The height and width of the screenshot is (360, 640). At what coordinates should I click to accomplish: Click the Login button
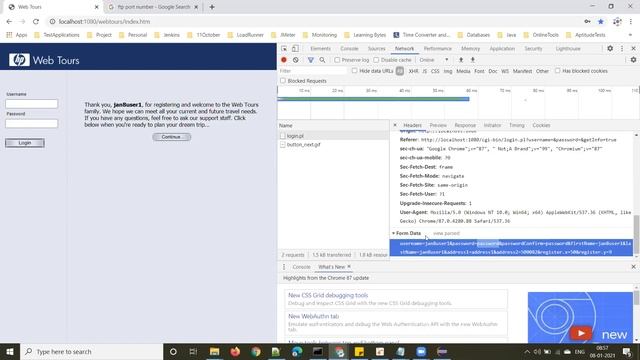[25, 143]
